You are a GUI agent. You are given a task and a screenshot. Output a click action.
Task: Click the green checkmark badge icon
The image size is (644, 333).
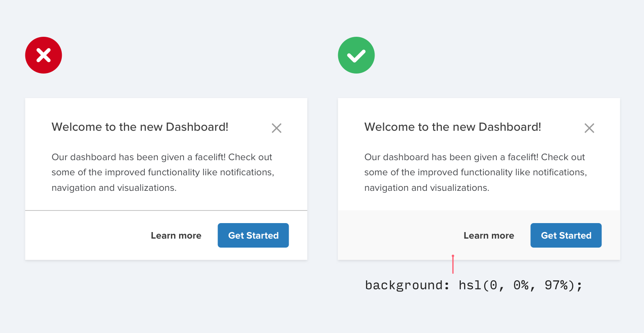[356, 55]
